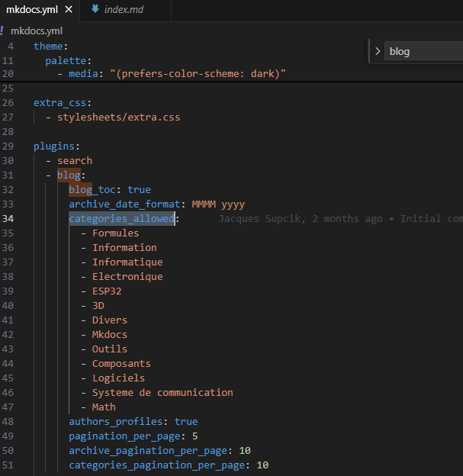Click authors_profiles key
This screenshot has height=476, width=463.
coord(116,422)
